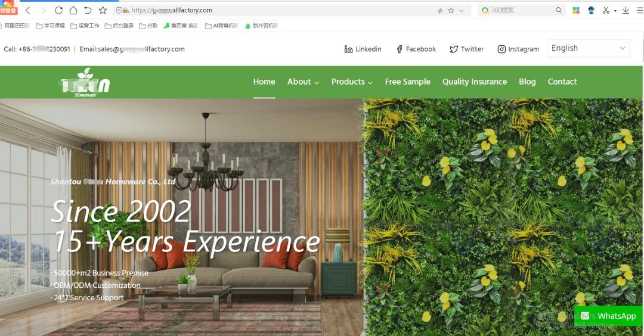Go to the Quality Insurance page
644x336 pixels.
pos(475,82)
